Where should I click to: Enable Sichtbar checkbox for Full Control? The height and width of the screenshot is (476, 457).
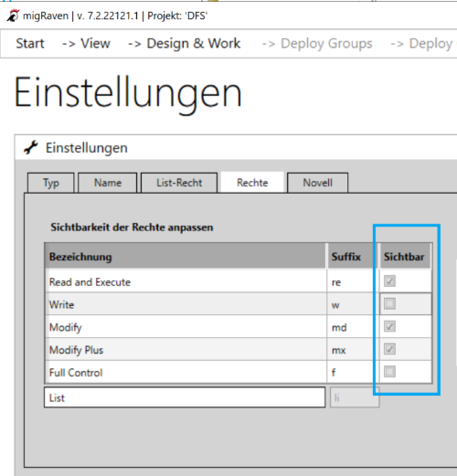click(x=389, y=371)
